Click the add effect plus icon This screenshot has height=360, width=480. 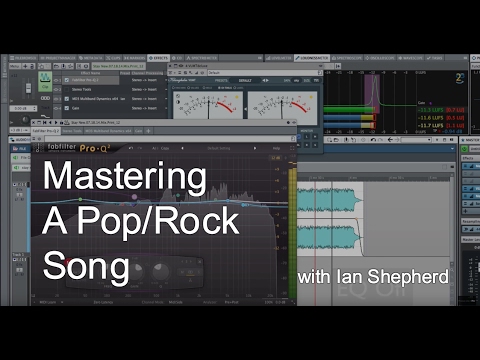[25, 66]
